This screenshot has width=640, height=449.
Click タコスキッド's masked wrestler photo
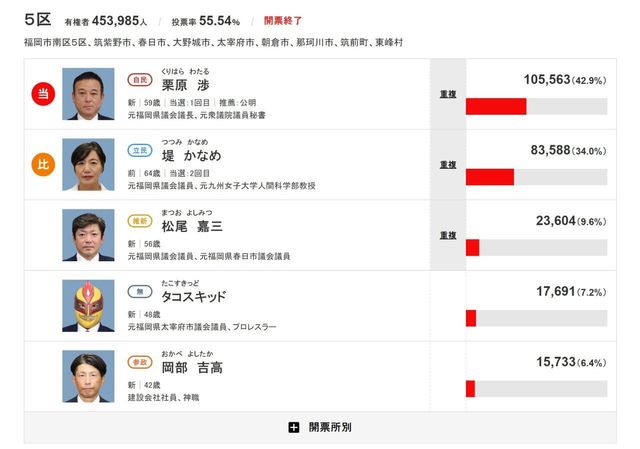(88, 306)
